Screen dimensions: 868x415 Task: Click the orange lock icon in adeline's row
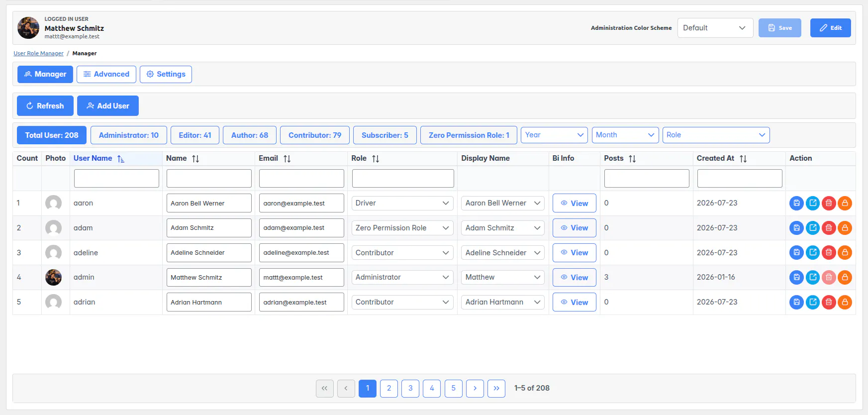tap(845, 253)
